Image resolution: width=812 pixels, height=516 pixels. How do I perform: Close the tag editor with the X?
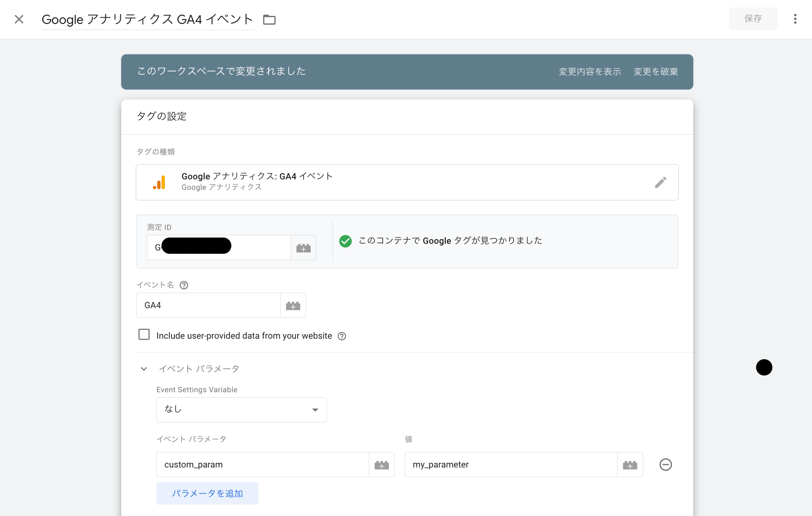(19, 19)
